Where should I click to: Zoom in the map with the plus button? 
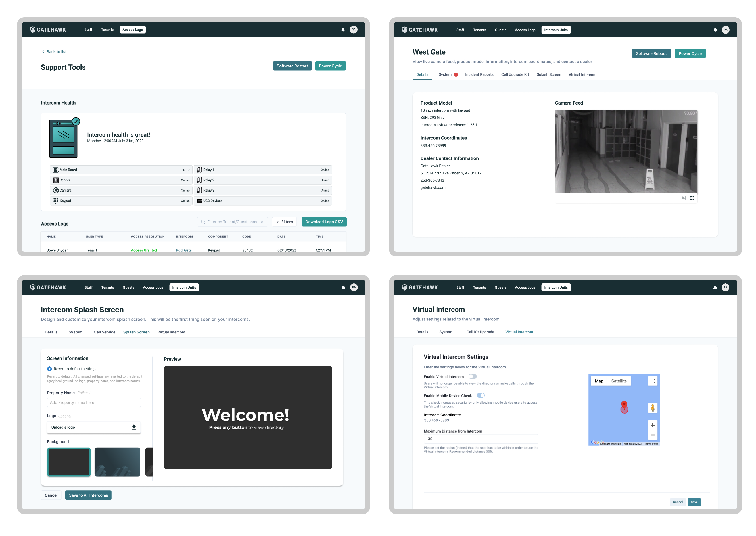coord(652,425)
